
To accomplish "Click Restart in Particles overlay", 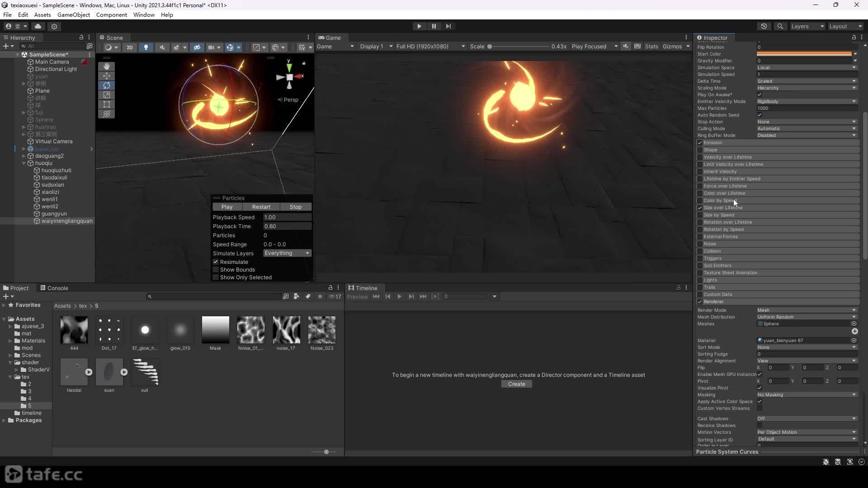I will (x=261, y=207).
